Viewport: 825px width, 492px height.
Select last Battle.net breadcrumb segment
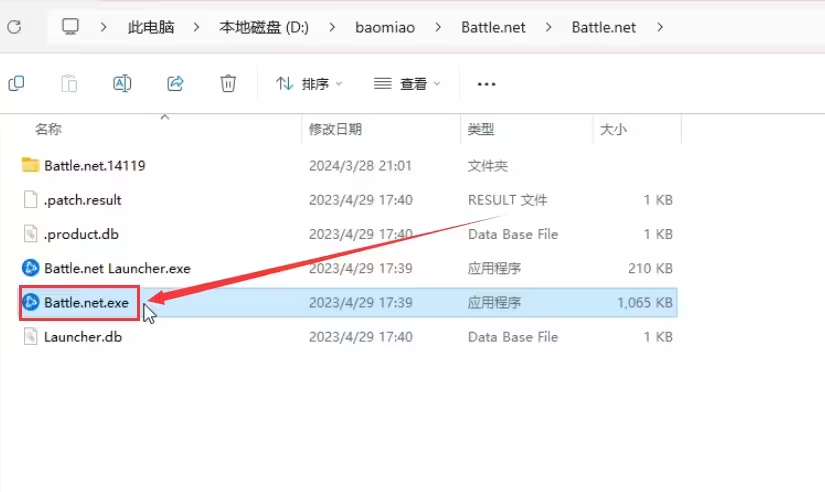coord(603,27)
